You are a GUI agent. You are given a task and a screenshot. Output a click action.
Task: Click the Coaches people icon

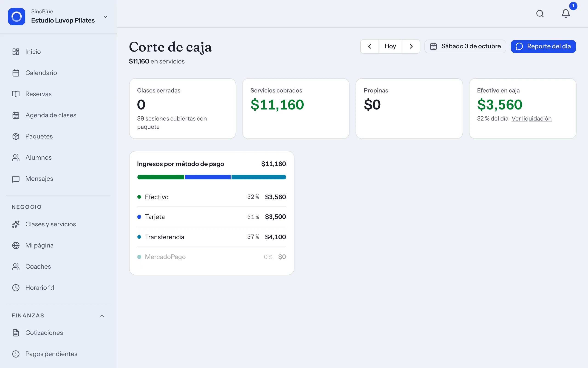pos(16,267)
